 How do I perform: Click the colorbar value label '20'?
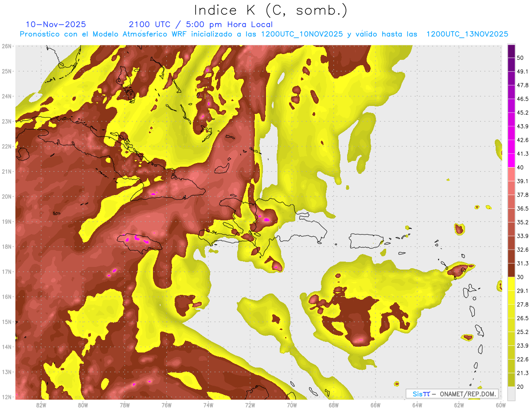(x=520, y=387)
